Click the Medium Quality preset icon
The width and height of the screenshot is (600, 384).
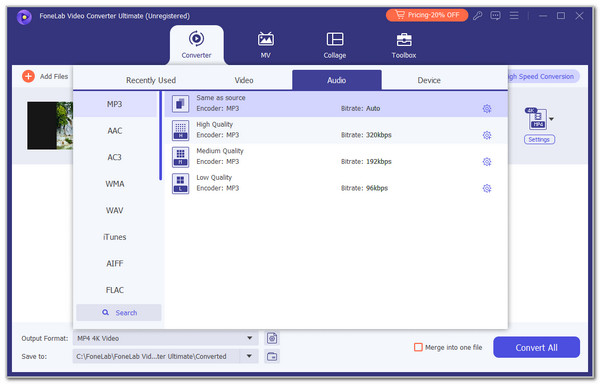pos(180,157)
